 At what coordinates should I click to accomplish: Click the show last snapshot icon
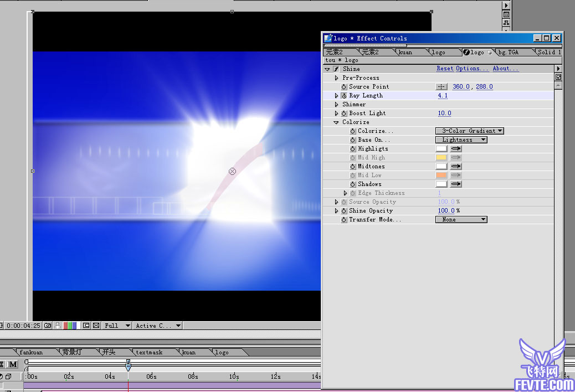pyautogui.click(x=58, y=326)
